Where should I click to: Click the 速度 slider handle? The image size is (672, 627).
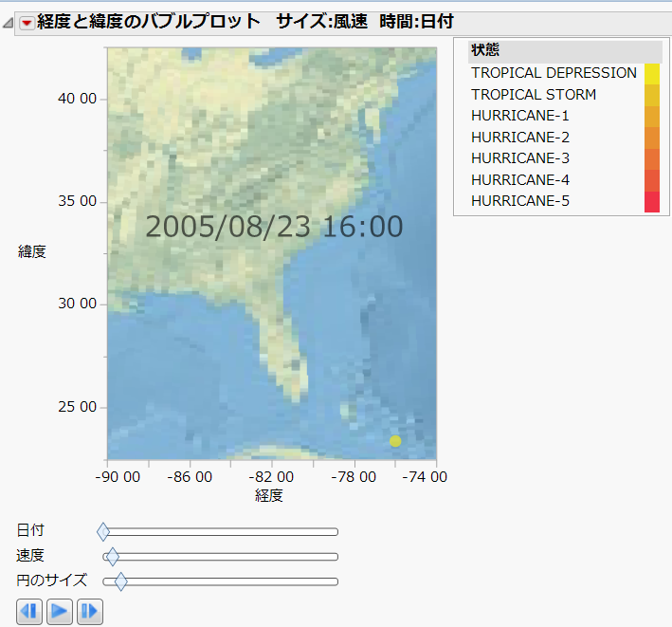point(113,557)
